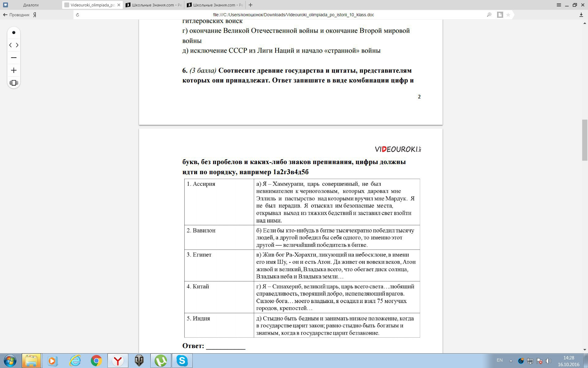The height and width of the screenshot is (368, 588).
Task: Switch to the Диалоги tab
Action: [31, 5]
